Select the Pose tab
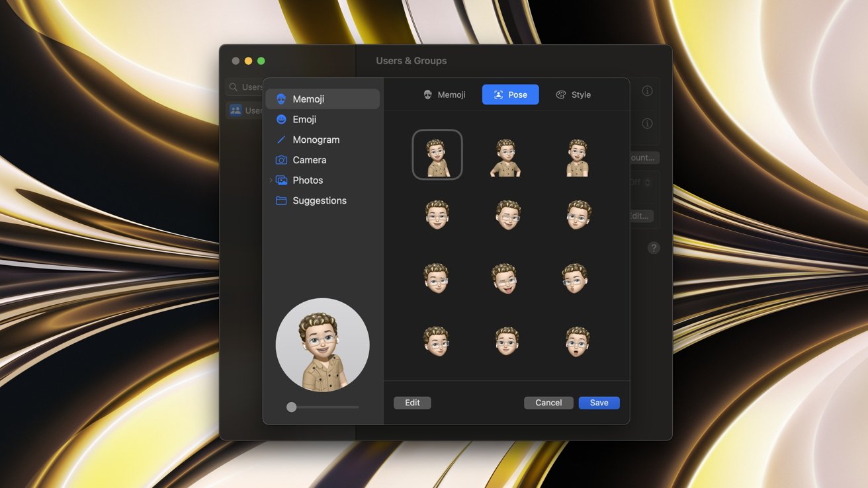Image resolution: width=868 pixels, height=488 pixels. (x=510, y=95)
